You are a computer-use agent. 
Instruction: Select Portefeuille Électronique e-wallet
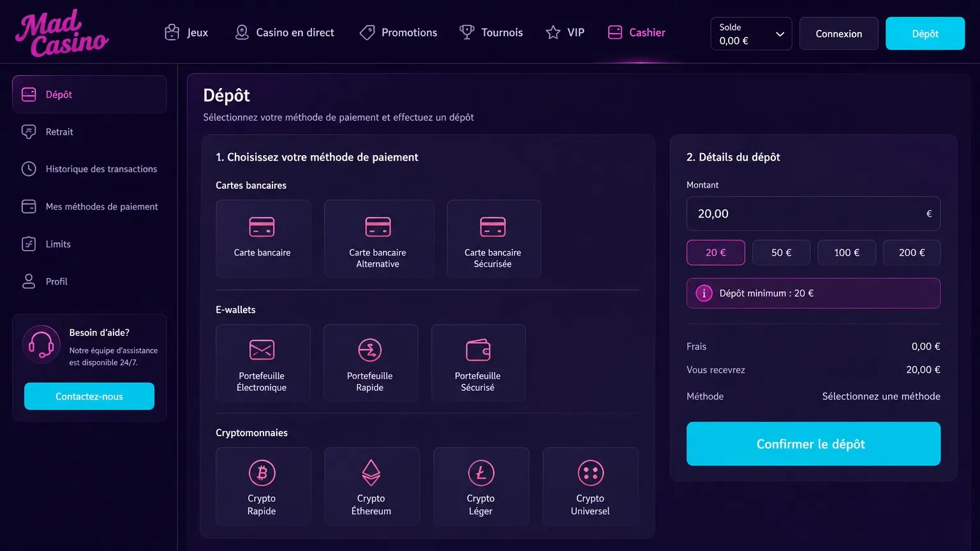pyautogui.click(x=263, y=362)
